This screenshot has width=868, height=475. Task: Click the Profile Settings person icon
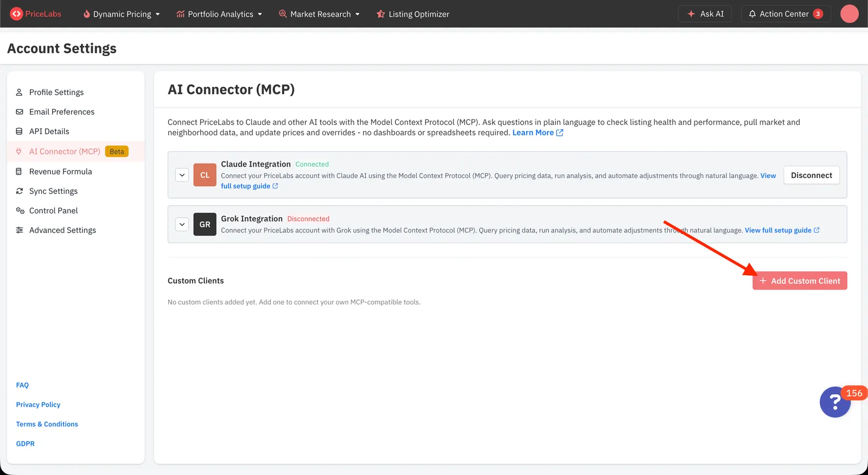[20, 92]
